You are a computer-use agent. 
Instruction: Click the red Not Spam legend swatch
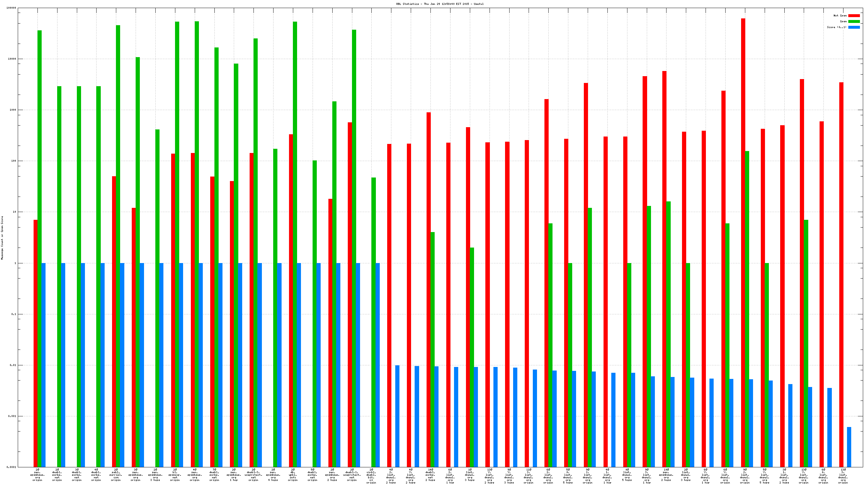pyautogui.click(x=853, y=15)
